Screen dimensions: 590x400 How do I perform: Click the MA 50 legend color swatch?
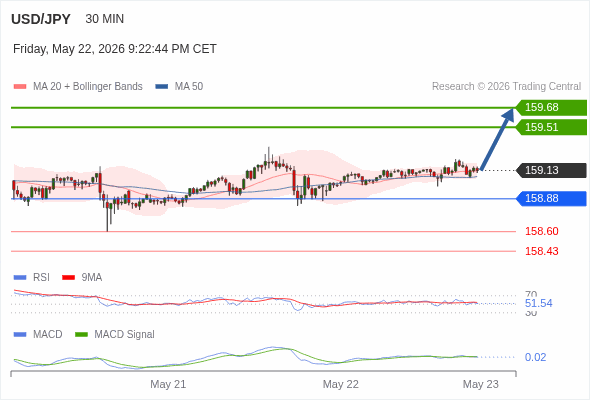(162, 87)
